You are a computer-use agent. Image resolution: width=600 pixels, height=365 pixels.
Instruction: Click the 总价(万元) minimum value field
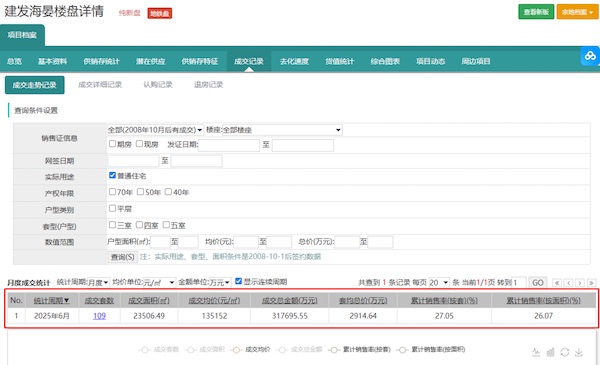[347, 242]
